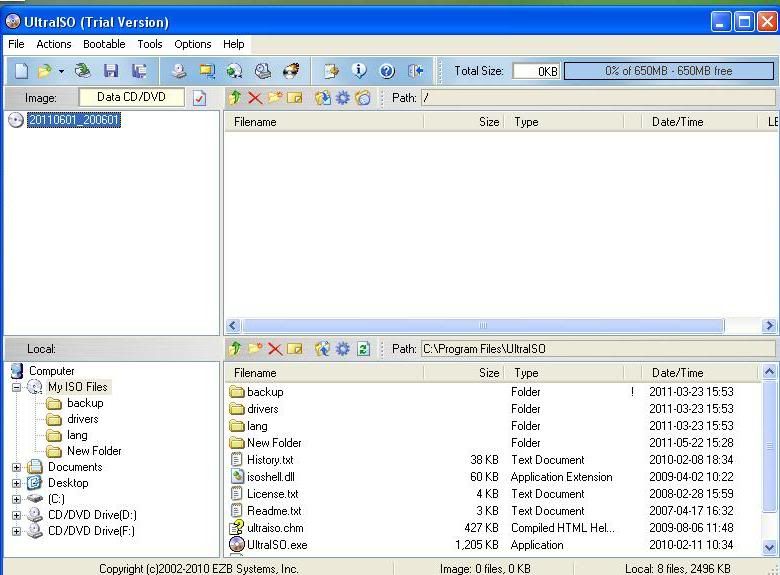The image size is (780, 575).
Task: Open the Help menu
Action: [x=233, y=44]
